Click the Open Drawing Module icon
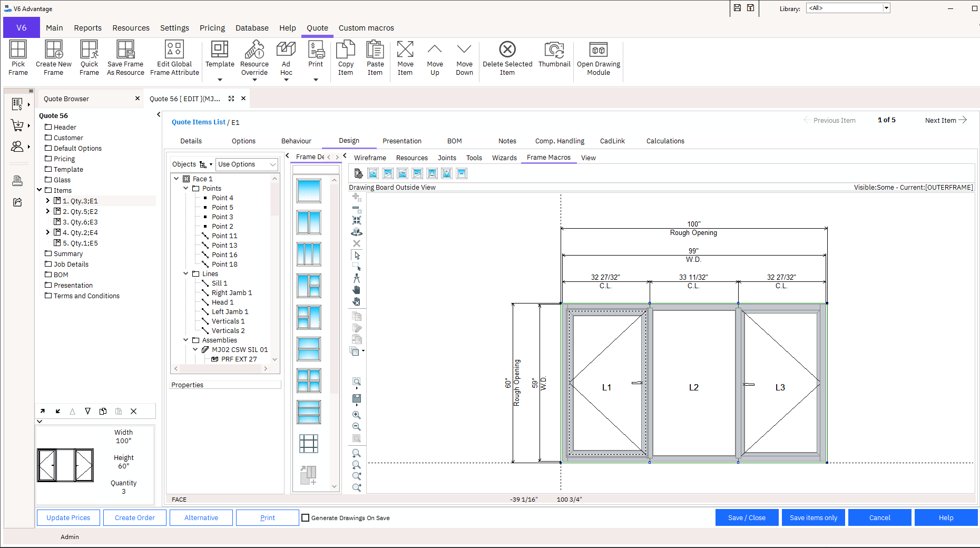 tap(598, 57)
